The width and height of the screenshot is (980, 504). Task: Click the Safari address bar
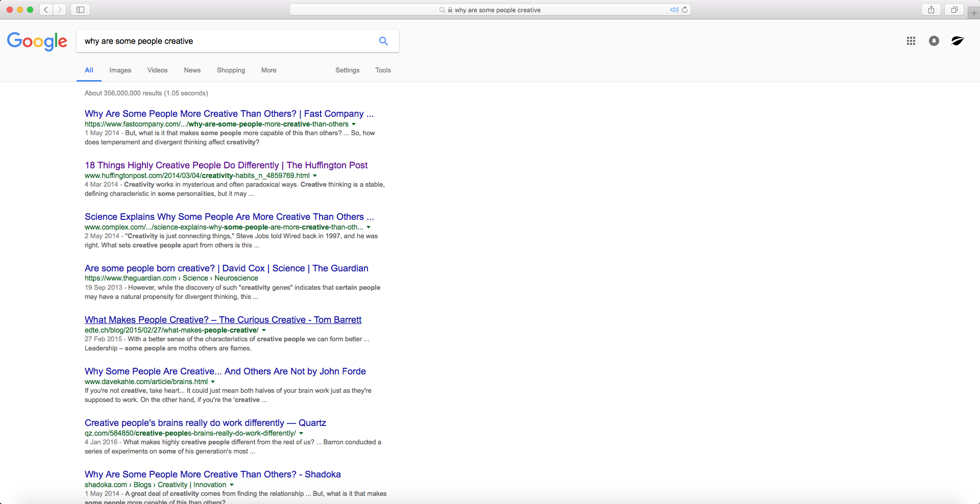[490, 10]
